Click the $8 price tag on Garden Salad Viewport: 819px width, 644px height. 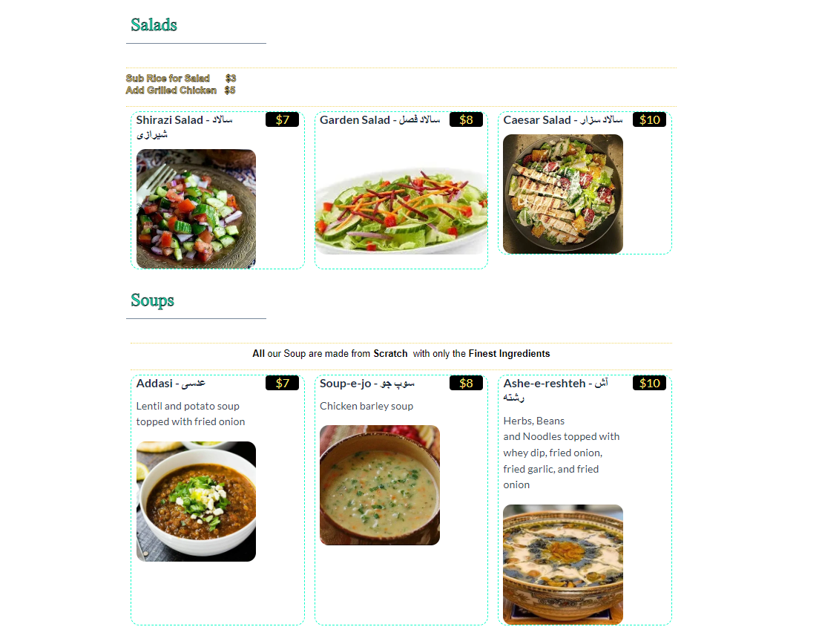(466, 119)
